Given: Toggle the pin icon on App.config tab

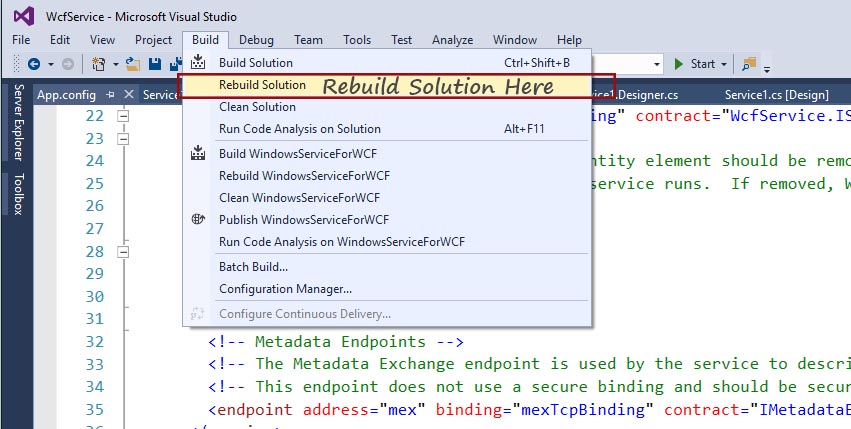Looking at the screenshot, I should pos(110,94).
